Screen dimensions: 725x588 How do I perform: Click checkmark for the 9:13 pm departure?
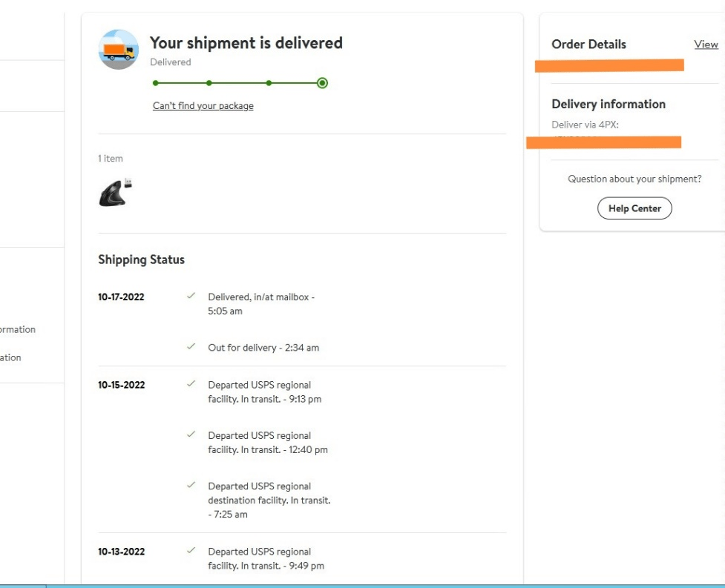coord(191,384)
